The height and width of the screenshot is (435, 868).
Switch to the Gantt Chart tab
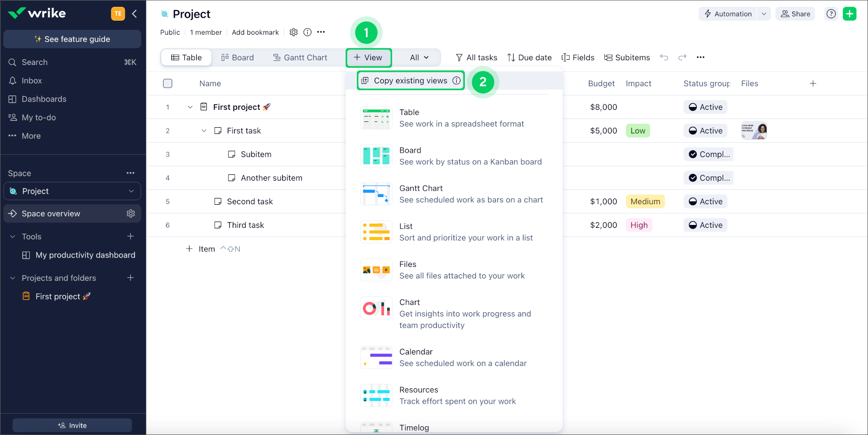click(300, 58)
